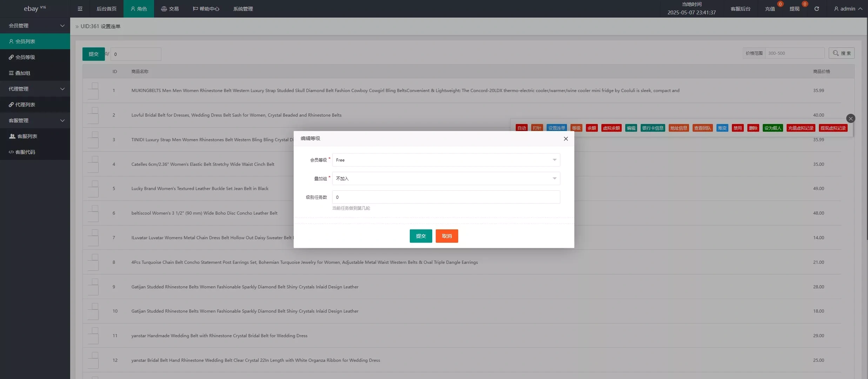Click the orange 取消 button
Image resolution: width=868 pixels, height=379 pixels.
point(447,236)
